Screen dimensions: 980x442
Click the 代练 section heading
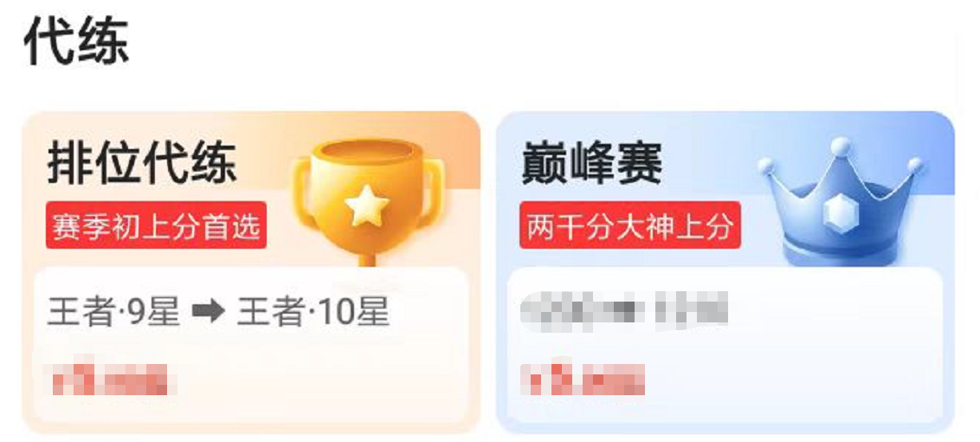click(76, 42)
